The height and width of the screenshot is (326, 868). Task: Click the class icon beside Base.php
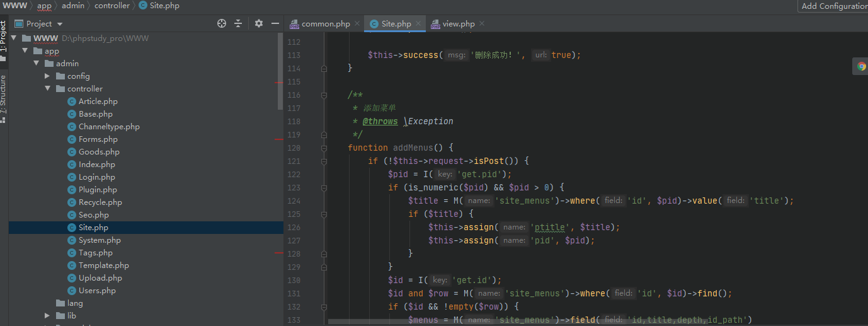(72, 114)
